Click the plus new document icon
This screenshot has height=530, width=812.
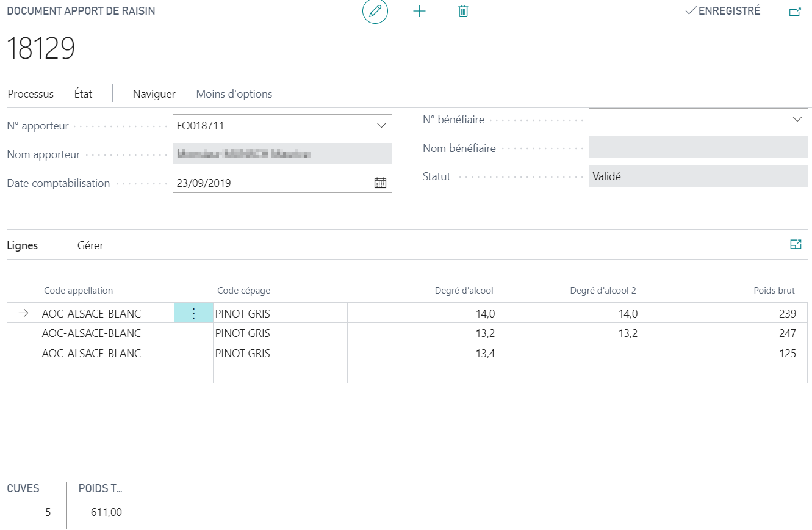point(419,11)
